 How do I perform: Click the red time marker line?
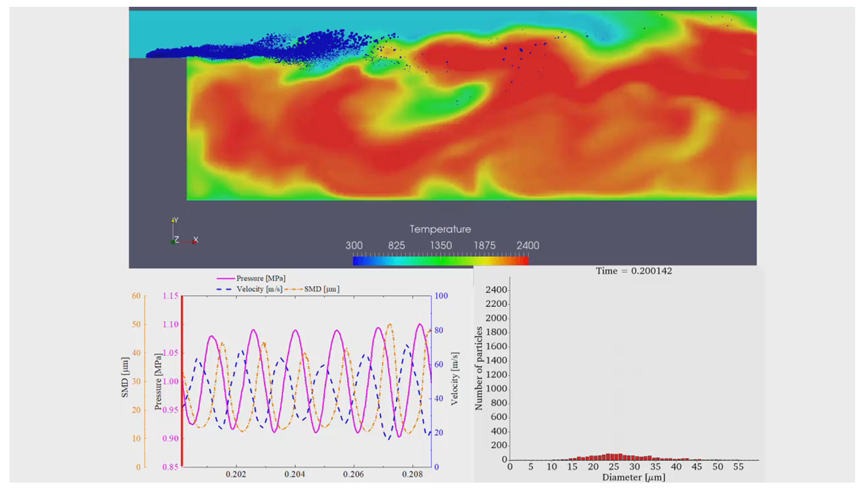click(182, 382)
